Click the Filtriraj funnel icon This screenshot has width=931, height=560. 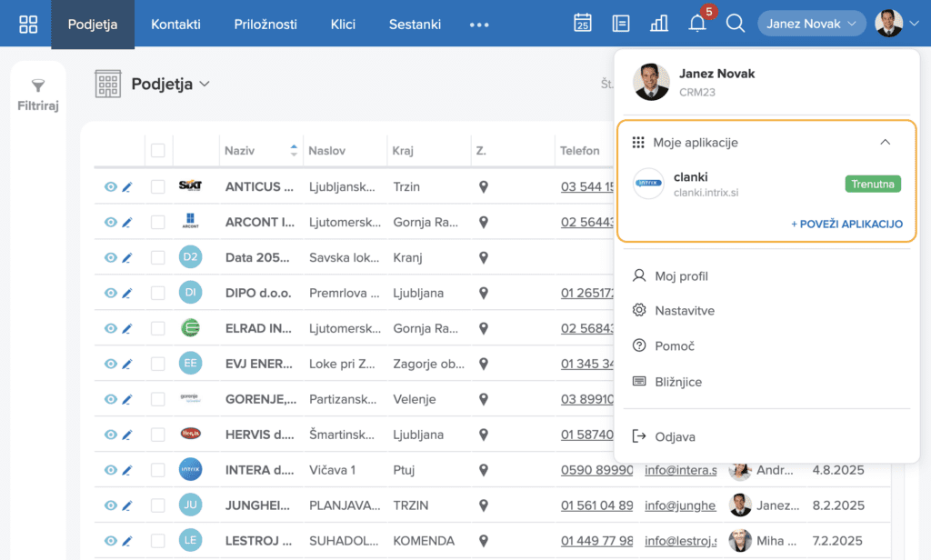pos(38,86)
